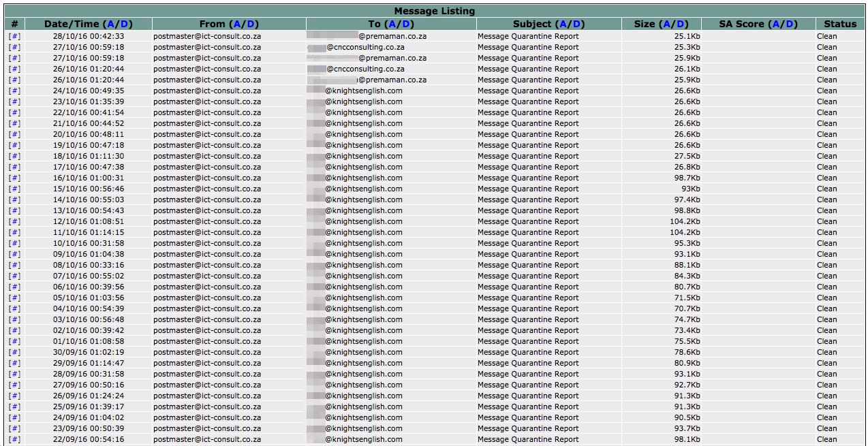Open [#] link for 23/10/16 01:35:39 message
The height and width of the screenshot is (446, 868).
click(14, 101)
